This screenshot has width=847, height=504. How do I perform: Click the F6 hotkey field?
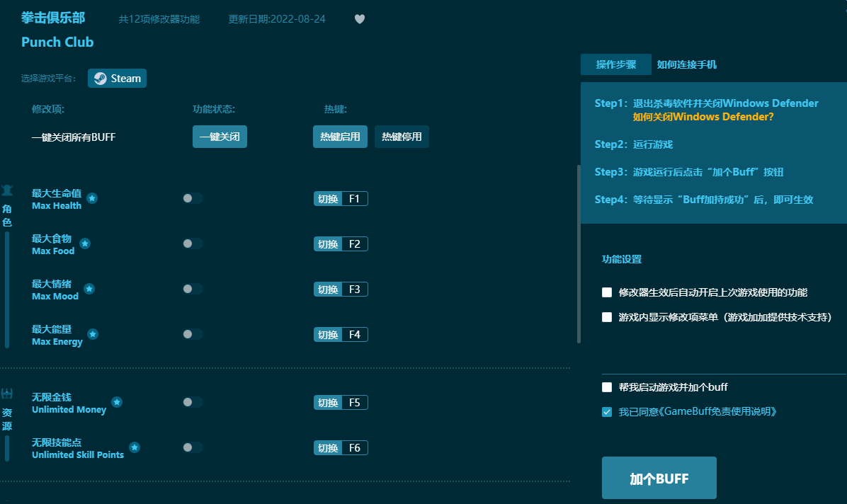pos(355,448)
